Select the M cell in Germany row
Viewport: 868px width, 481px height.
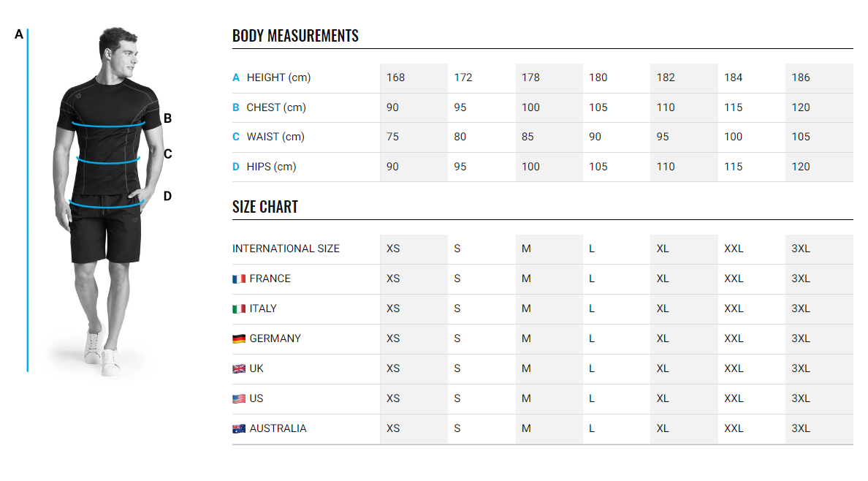(526, 338)
